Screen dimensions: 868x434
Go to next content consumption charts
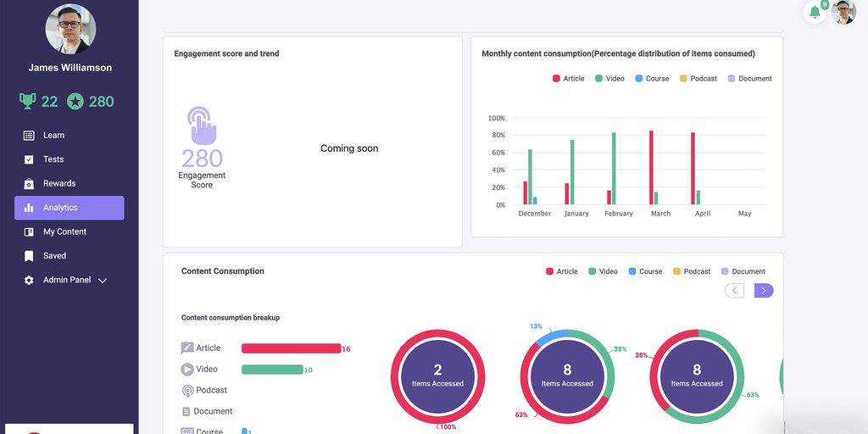[764, 291]
